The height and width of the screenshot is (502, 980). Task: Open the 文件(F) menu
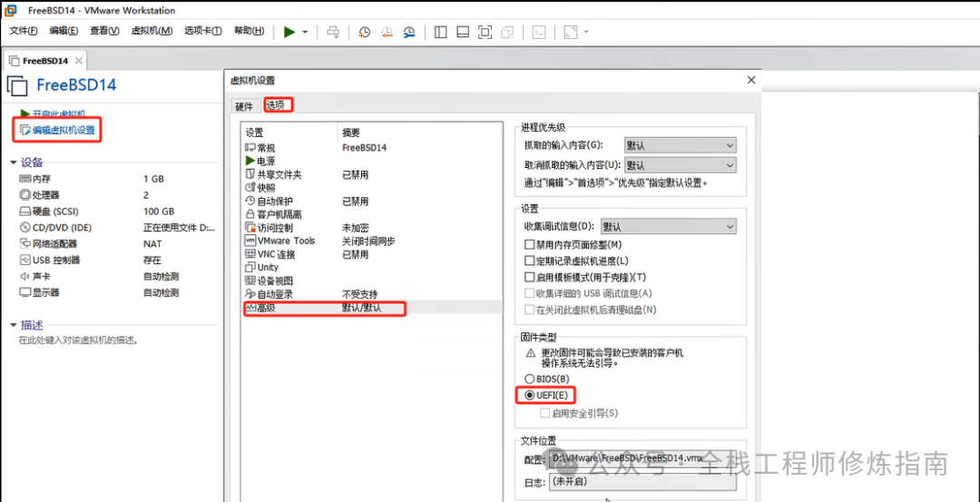(24, 31)
